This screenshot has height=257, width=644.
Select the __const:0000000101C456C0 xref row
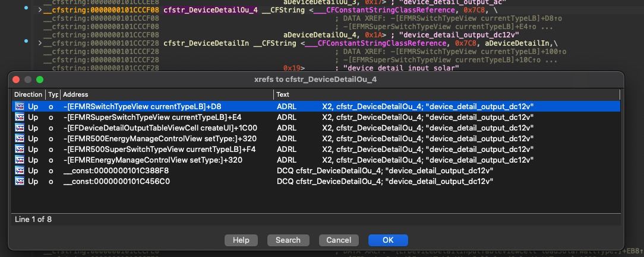point(316,181)
